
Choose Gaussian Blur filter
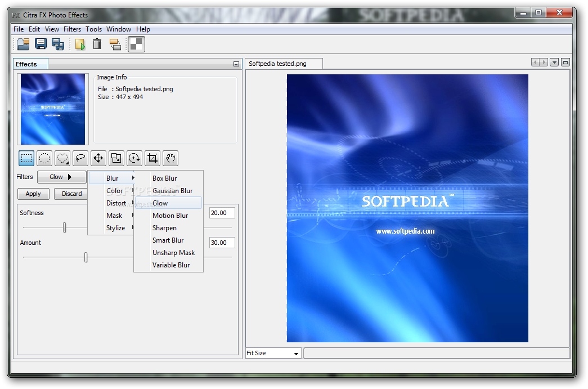[168, 191]
